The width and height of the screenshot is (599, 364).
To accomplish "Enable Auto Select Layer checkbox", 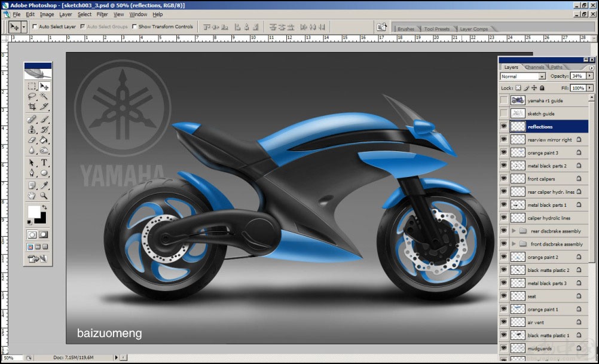I will [35, 27].
